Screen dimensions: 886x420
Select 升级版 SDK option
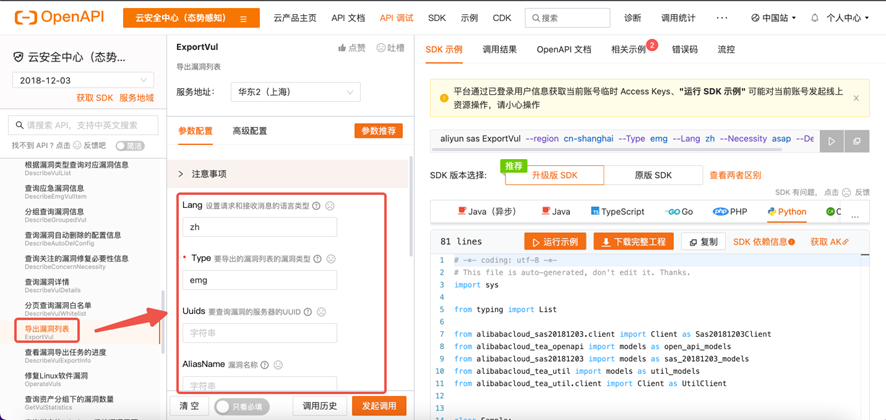coord(554,175)
